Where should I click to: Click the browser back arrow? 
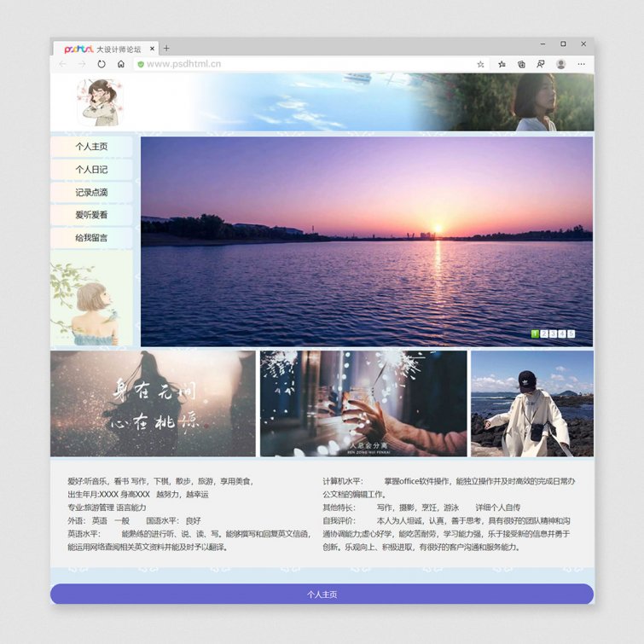click(x=62, y=64)
